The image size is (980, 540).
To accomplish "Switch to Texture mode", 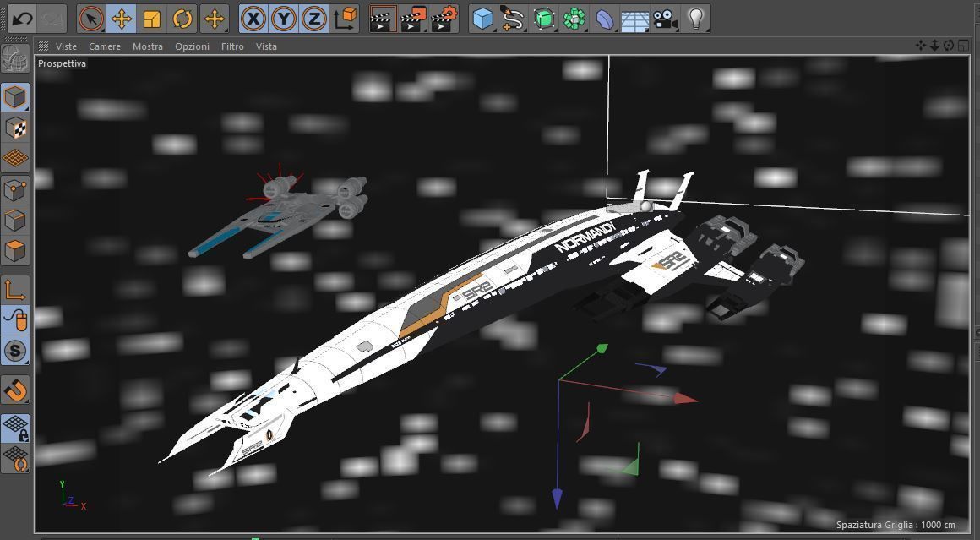I will click(x=15, y=128).
